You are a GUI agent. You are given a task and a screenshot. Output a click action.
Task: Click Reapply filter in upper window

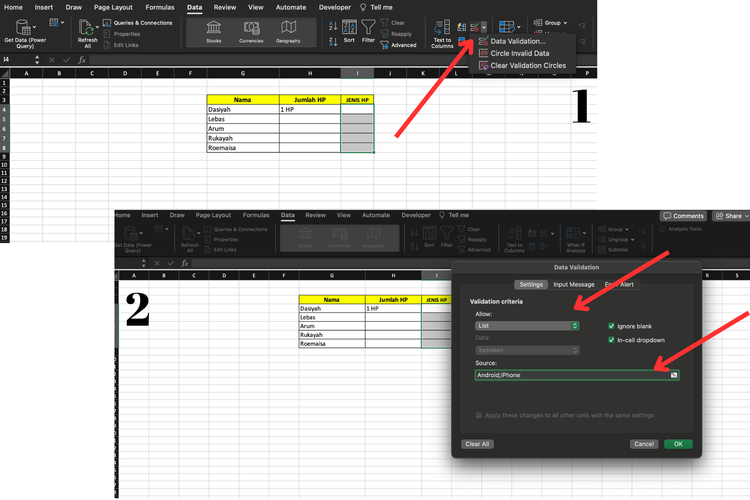coord(396,34)
